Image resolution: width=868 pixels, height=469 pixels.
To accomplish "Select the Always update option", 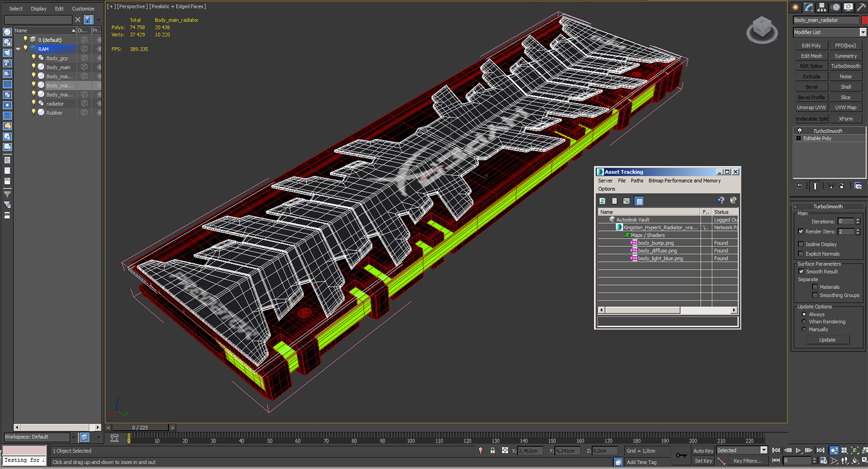I will pos(804,314).
